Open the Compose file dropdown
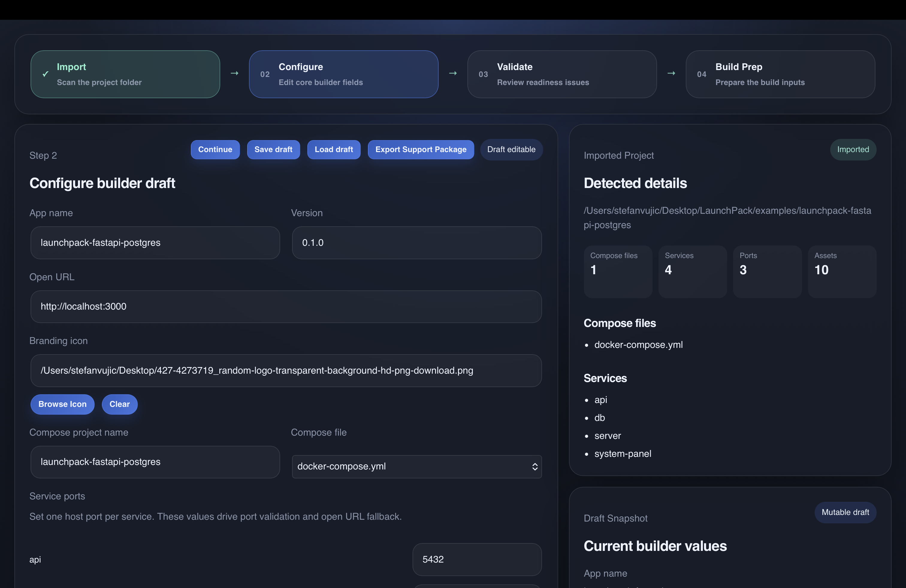This screenshot has height=588, width=906. pyautogui.click(x=417, y=466)
